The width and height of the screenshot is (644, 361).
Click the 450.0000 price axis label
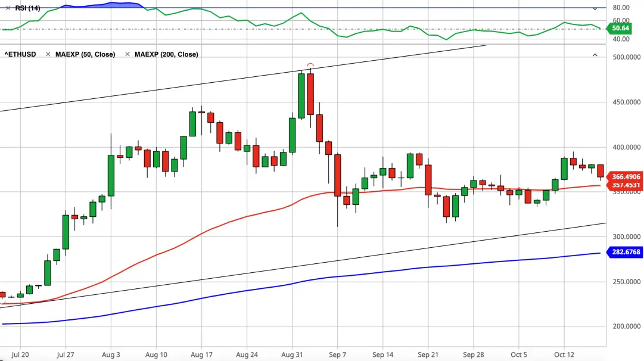coord(626,102)
